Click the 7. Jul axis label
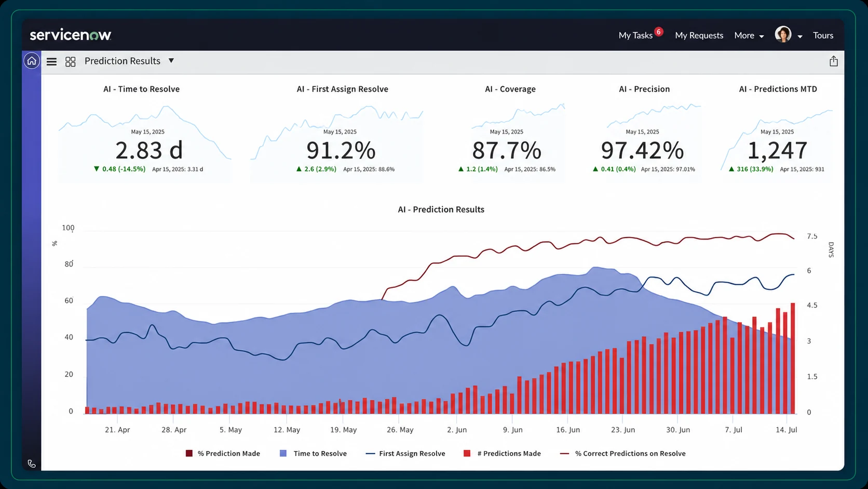 coord(734,430)
